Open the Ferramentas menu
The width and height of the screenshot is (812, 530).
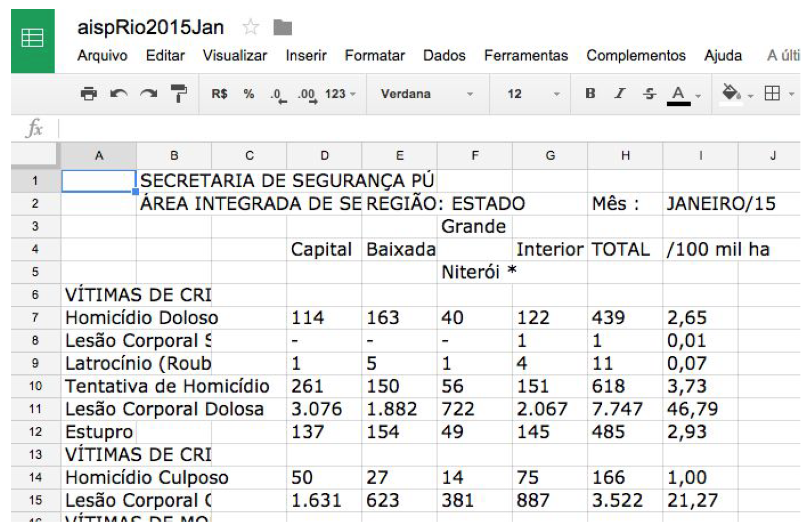(x=525, y=56)
